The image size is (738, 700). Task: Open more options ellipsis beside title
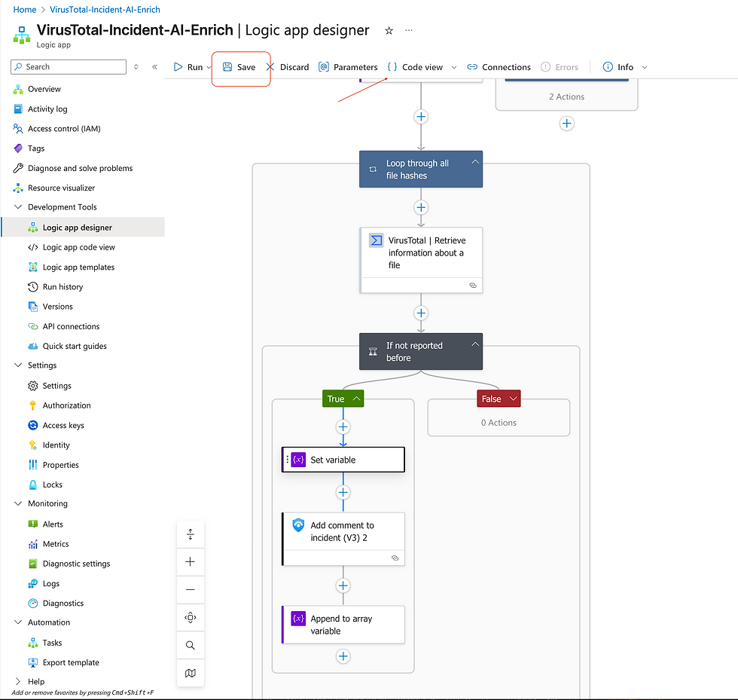point(409,30)
